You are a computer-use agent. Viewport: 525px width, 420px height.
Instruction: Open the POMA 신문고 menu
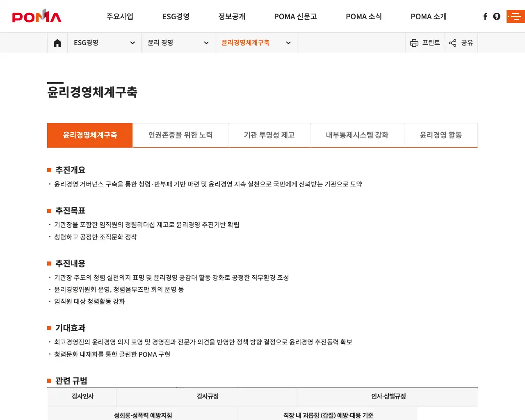[295, 16]
